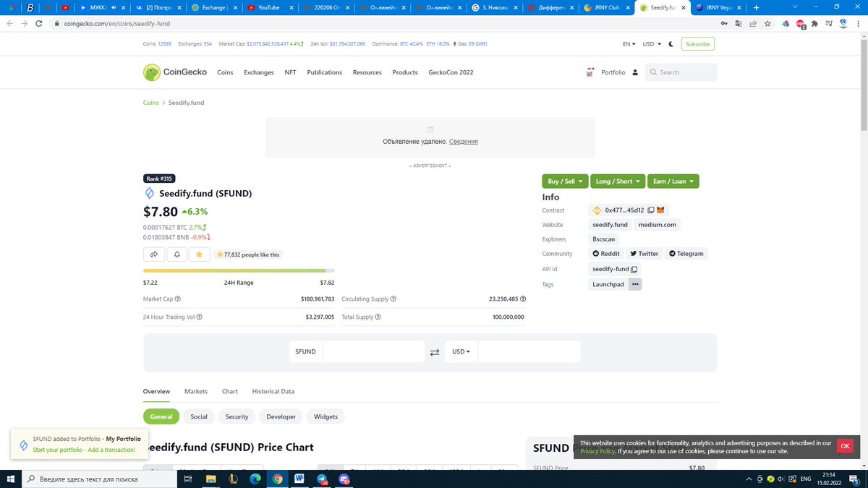Screen dimensions: 868x488
Task: Expand the Buy / Sell dropdown
Action: [x=565, y=181]
